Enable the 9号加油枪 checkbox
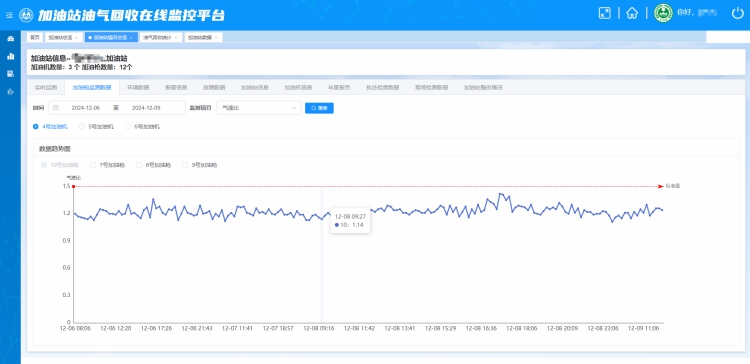This screenshot has width=750, height=364. (185, 165)
